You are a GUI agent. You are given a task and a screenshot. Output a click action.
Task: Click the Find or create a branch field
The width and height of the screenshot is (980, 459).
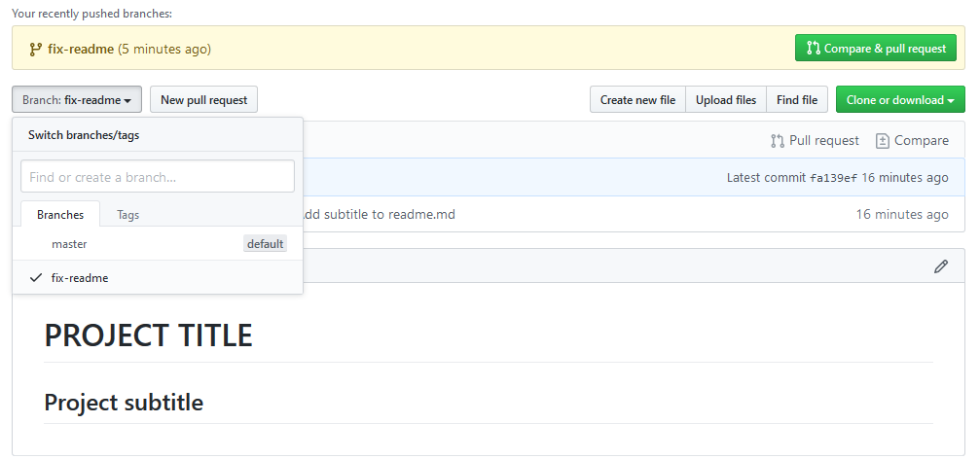point(158,177)
